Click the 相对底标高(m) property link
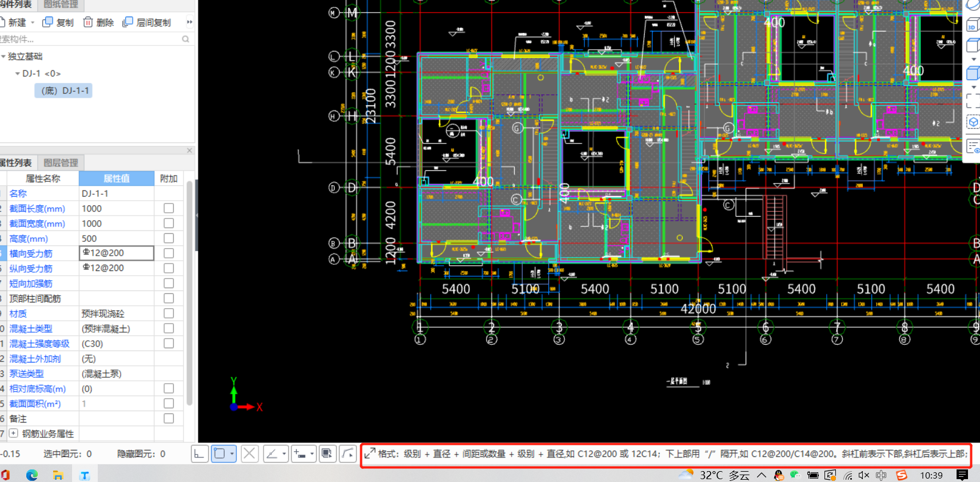Viewport: 980px width, 482px height. pos(37,389)
